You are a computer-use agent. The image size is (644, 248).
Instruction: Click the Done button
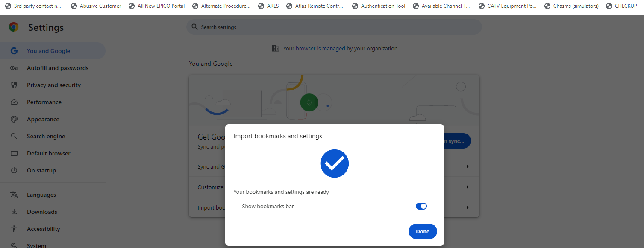tap(423, 231)
